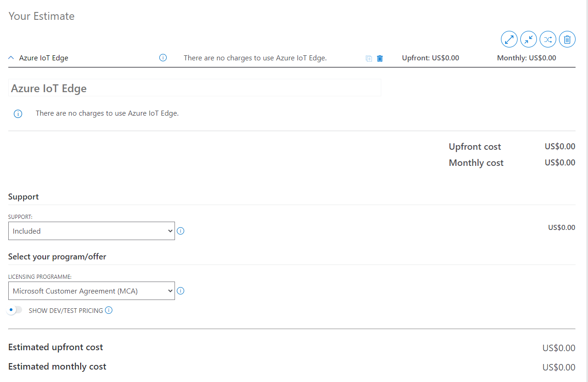588x382 pixels.
Task: Click the Azure IoT Edge row title text
Action: click(44, 58)
